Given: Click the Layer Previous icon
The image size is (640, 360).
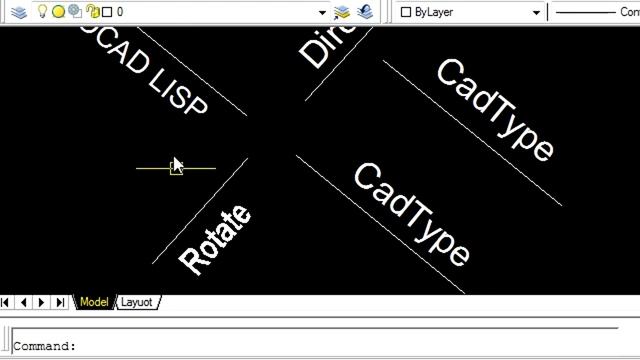Looking at the screenshot, I should tap(365, 11).
